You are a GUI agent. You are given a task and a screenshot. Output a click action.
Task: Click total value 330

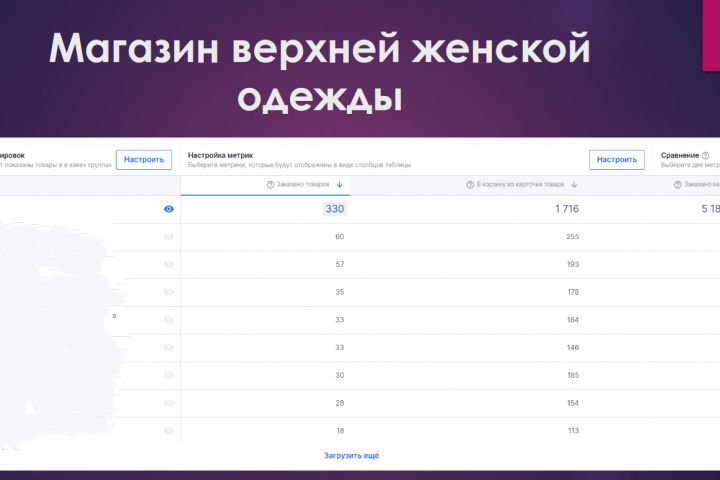click(x=335, y=209)
